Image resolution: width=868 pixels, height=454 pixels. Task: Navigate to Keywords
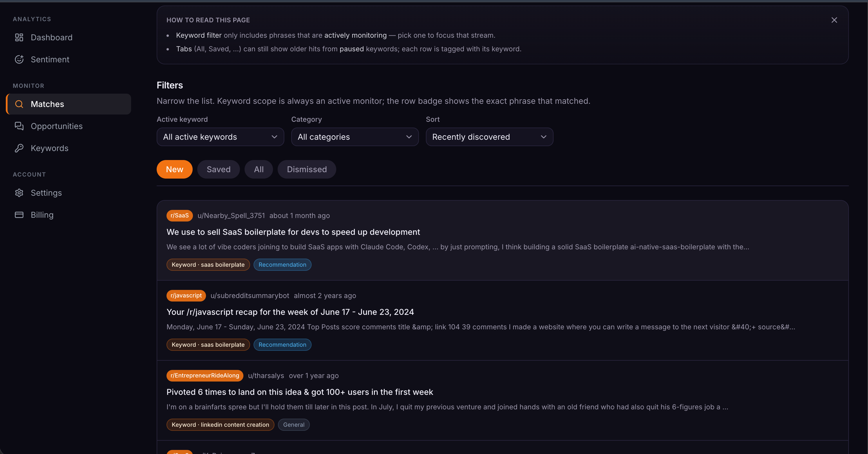coord(68,148)
